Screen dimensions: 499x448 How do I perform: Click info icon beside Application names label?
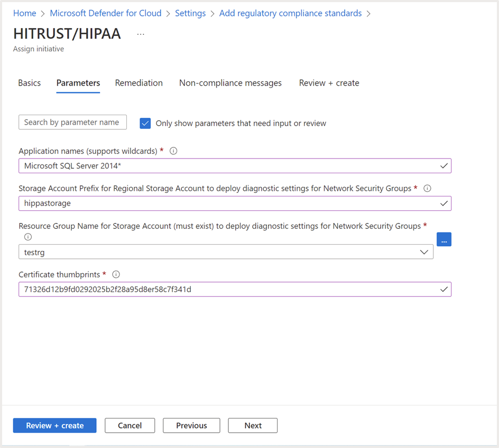173,151
